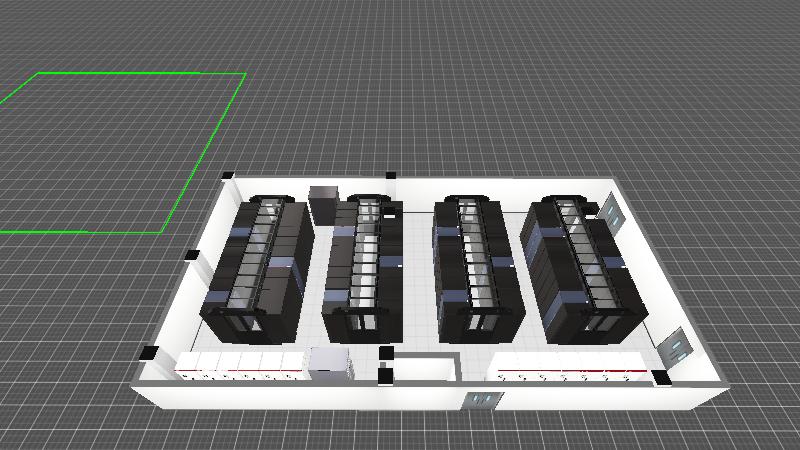Click the black pillar at back-left room corner
The width and height of the screenshot is (800, 450).
click(229, 177)
